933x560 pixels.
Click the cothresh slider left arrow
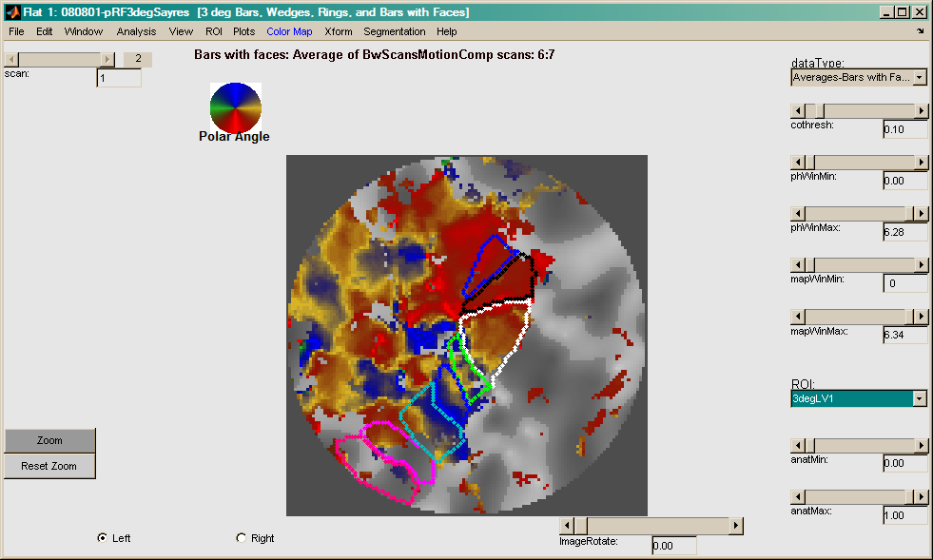pos(798,111)
